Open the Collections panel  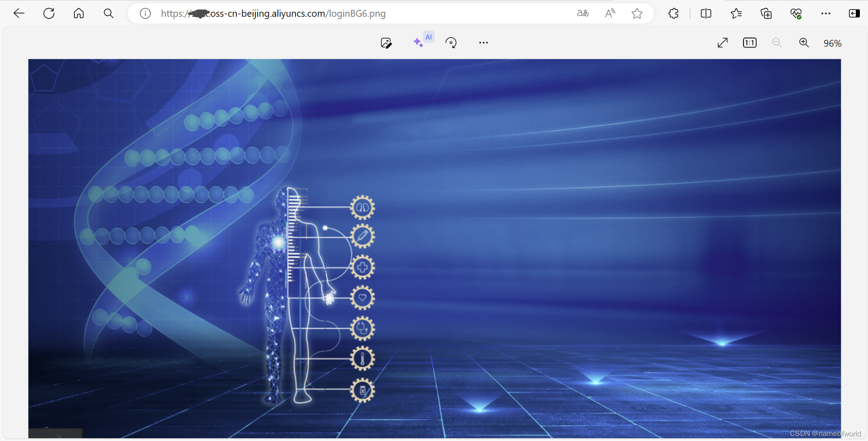(766, 14)
